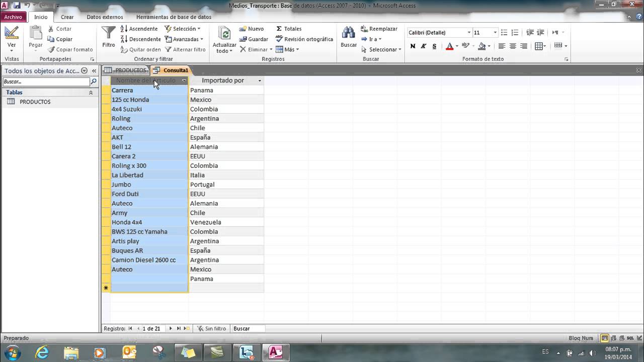Open the font size 11 combo box
The image size is (644, 362).
(486, 32)
